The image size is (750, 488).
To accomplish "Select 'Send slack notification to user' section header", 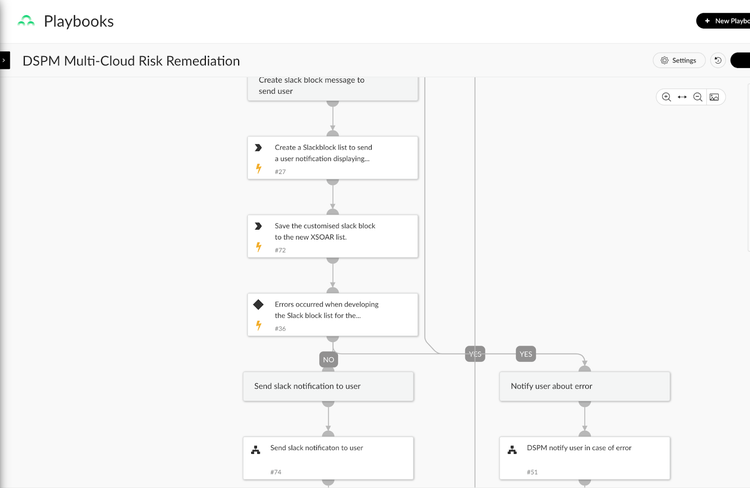I will click(328, 386).
